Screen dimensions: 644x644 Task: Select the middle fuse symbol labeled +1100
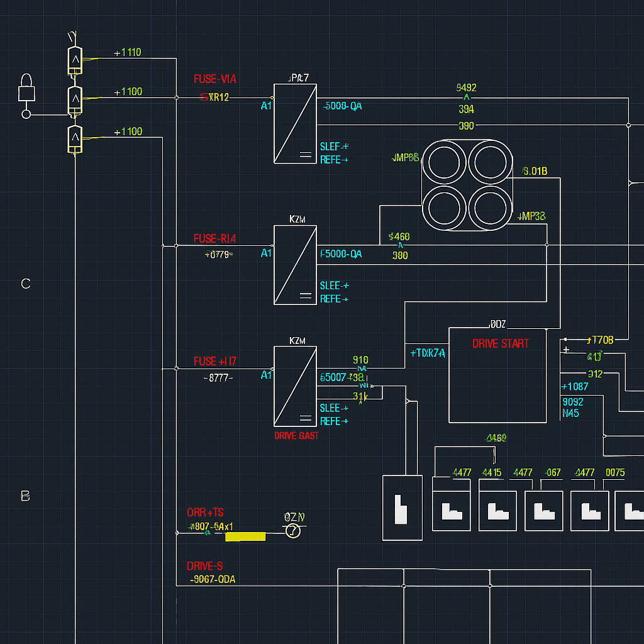(x=74, y=101)
